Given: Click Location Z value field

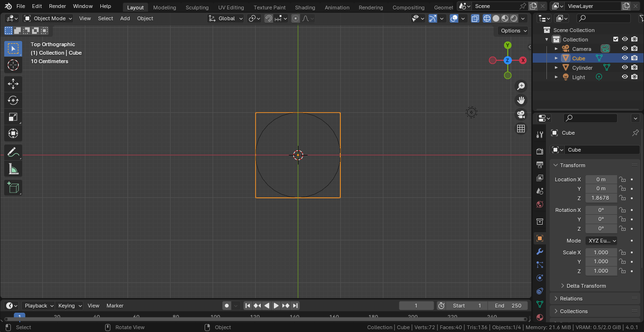Looking at the screenshot, I should 601,198.
